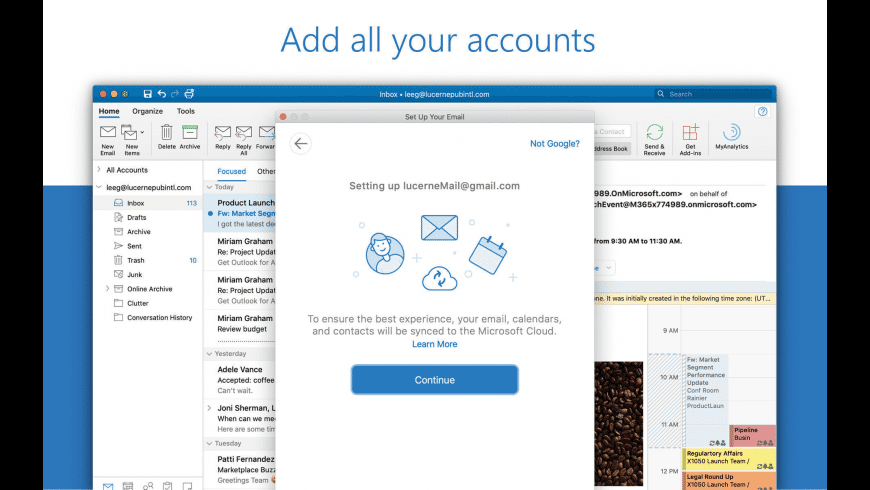Click the Undo arrow in title bar
Screen dimensions: 870x490
point(161,94)
